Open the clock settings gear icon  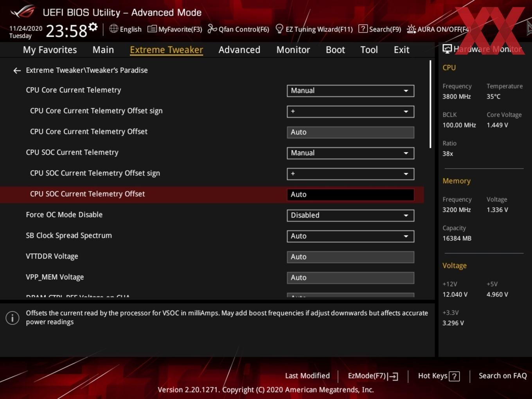[93, 27]
